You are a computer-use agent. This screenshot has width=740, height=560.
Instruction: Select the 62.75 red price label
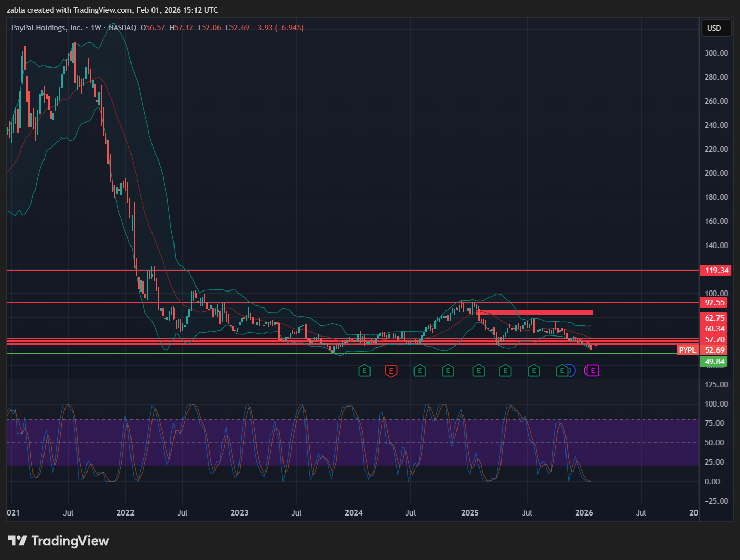tap(715, 318)
